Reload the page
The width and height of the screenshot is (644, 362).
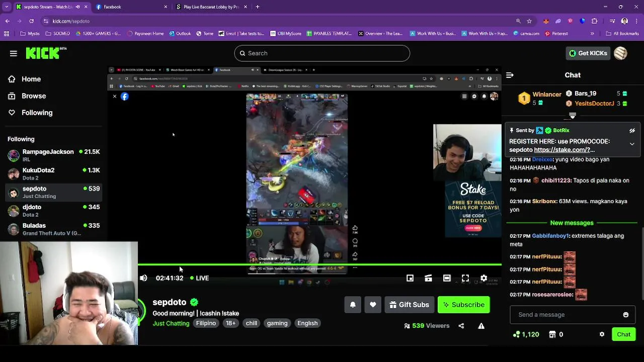[31, 21]
